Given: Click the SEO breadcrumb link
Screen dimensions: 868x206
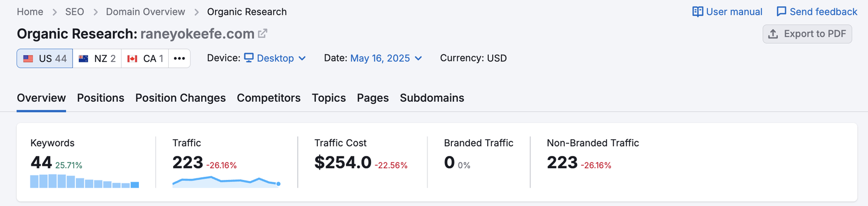Looking at the screenshot, I should 75,12.
